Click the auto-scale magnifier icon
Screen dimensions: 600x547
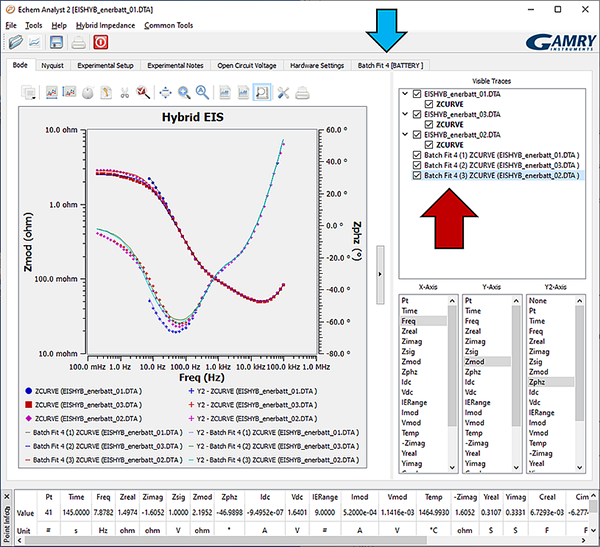click(202, 92)
